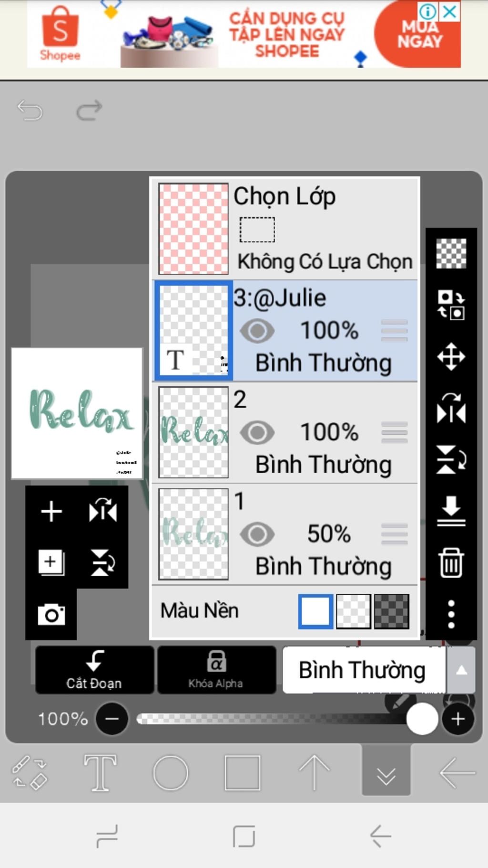Hide the 3:@Julie layer
This screenshot has width=488, height=868.
click(257, 331)
